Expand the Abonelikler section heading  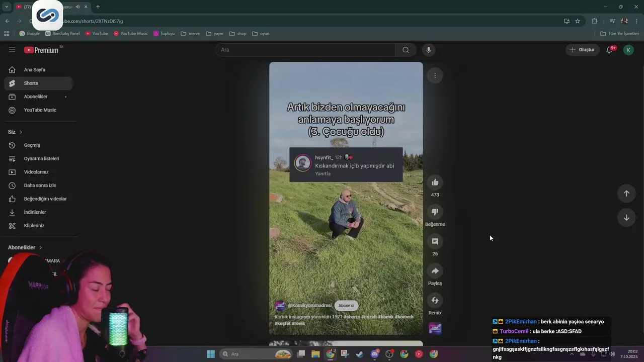click(x=25, y=247)
